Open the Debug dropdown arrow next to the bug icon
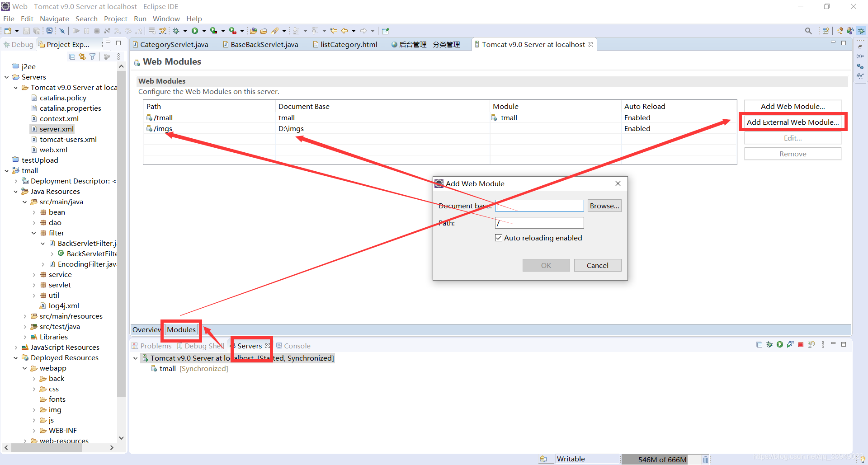This screenshot has width=868, height=465. 185,31
